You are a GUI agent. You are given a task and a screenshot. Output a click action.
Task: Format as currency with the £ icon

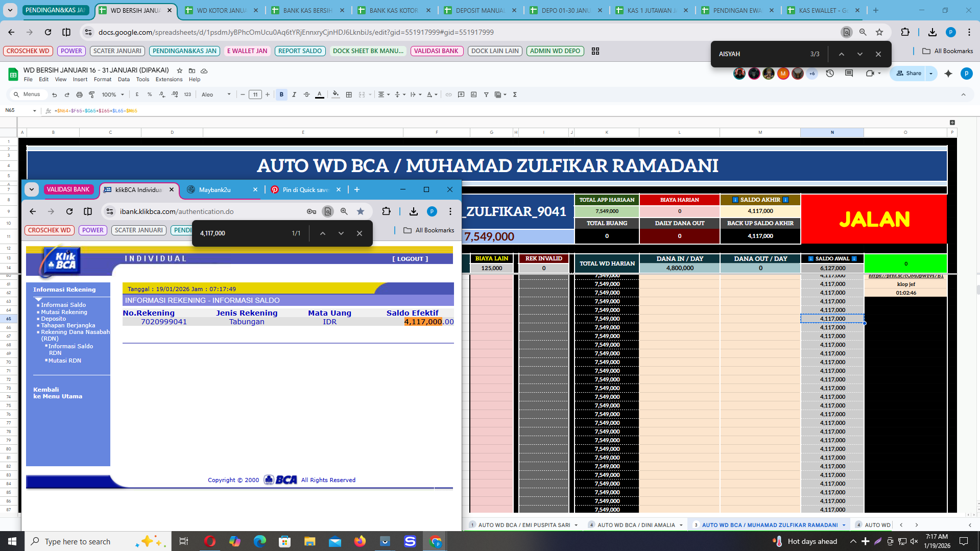pos(137,94)
